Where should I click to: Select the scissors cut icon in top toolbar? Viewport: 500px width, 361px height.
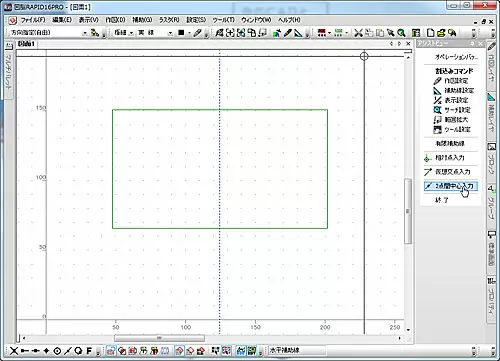coord(358,33)
